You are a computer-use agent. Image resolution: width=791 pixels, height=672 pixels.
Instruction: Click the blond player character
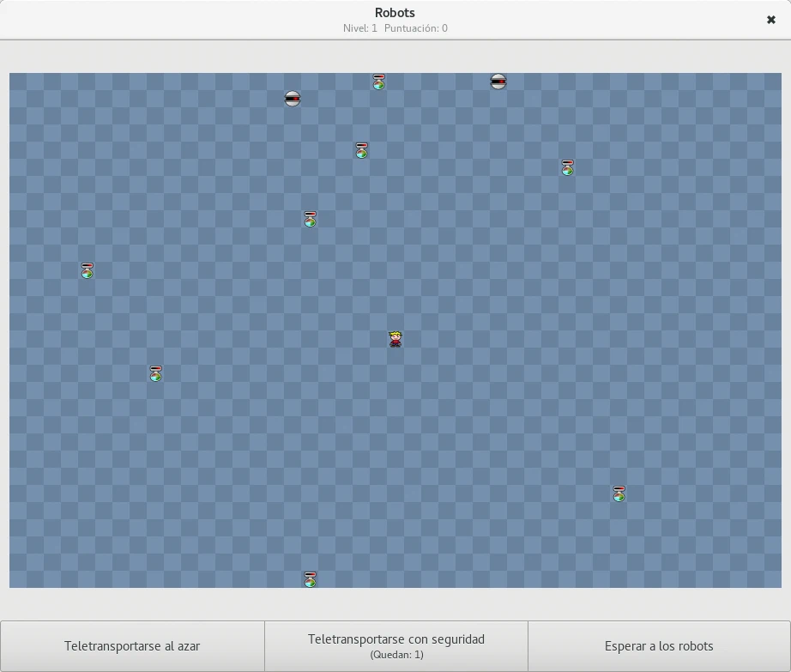[395, 339]
